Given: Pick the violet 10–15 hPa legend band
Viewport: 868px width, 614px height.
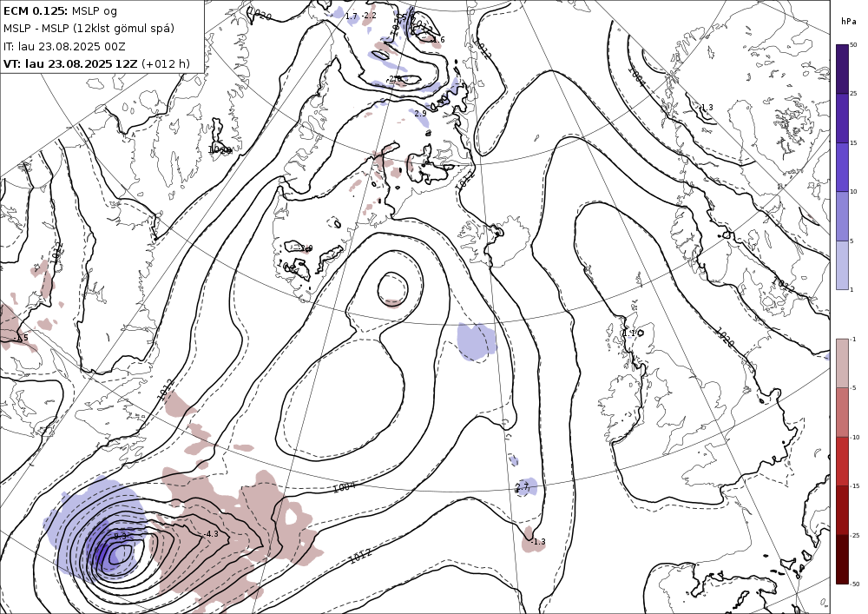Looking at the screenshot, I should tap(842, 168).
